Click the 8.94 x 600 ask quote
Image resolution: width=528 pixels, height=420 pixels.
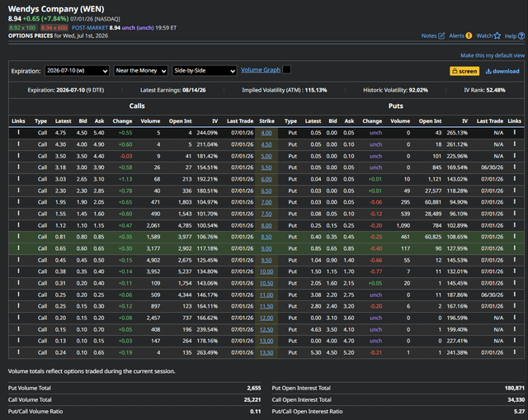[x=54, y=28]
